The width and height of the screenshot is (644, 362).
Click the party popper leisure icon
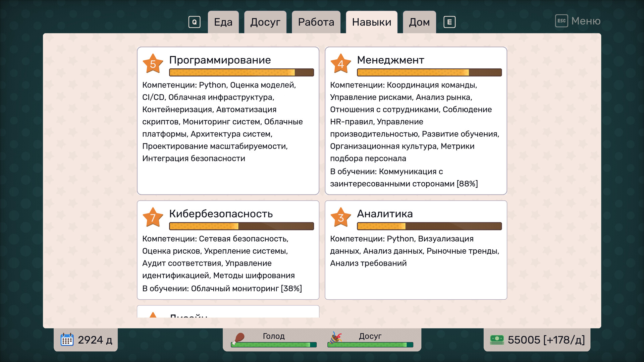pyautogui.click(x=335, y=338)
